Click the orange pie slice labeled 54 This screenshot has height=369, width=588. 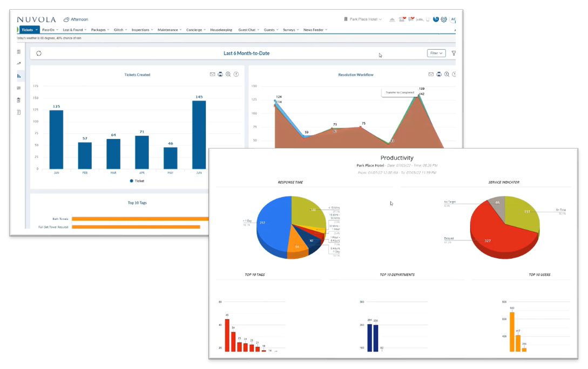(x=296, y=245)
